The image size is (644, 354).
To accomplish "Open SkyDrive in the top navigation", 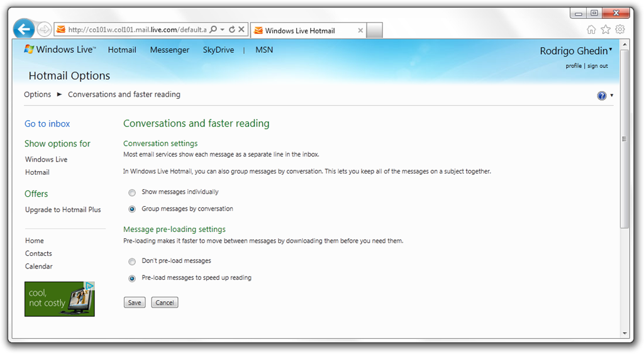I will tap(218, 50).
